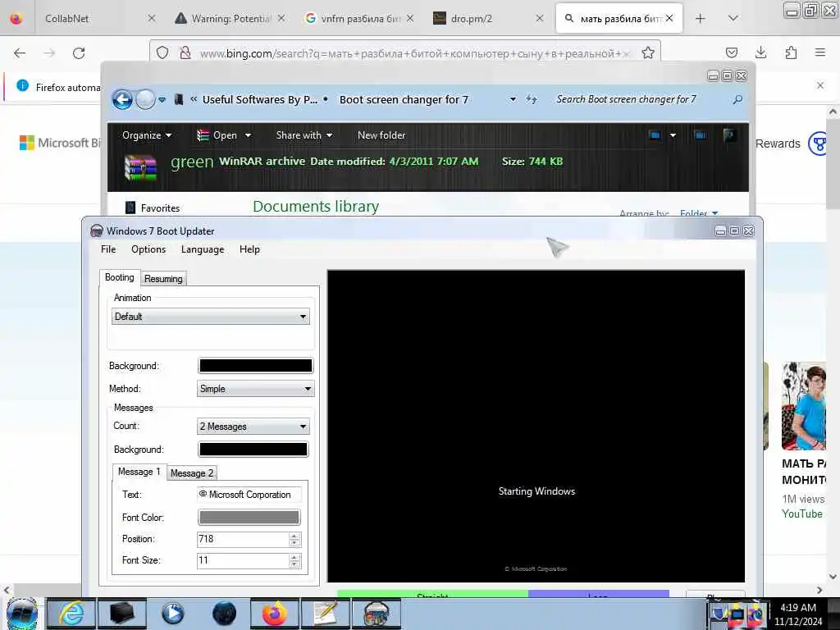This screenshot has height=630, width=840.
Task: Click the grey Font Color swatch
Action: (x=249, y=518)
